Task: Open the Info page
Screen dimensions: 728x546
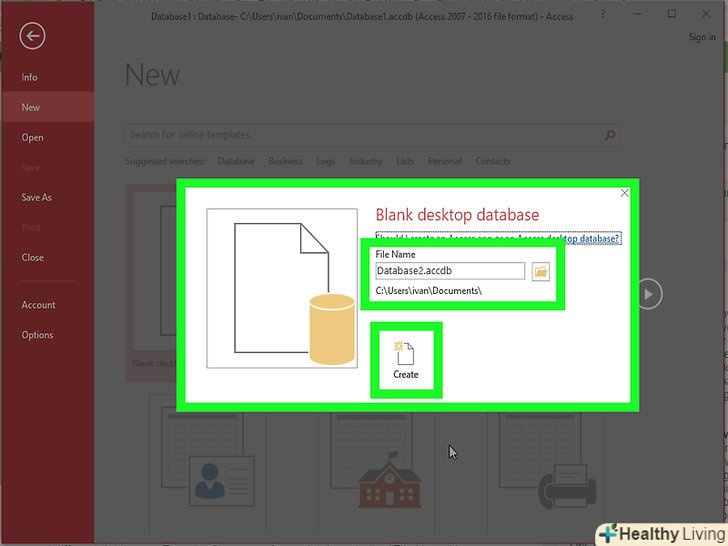Action: [x=29, y=77]
